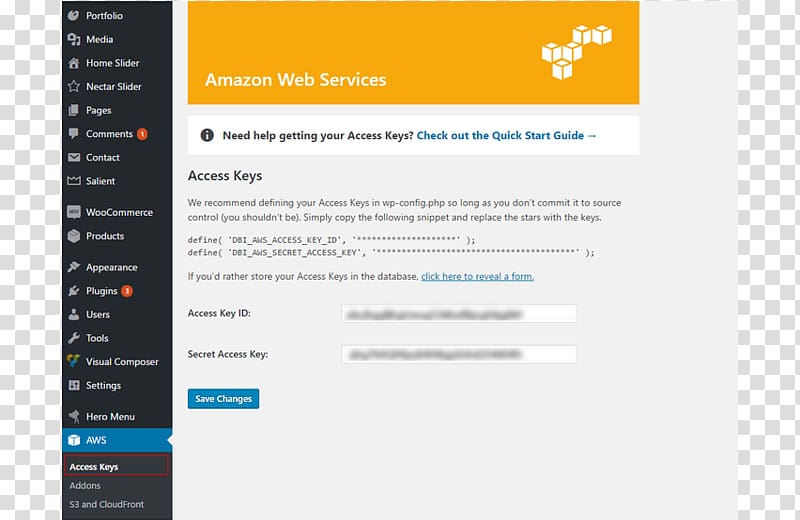Open the Portfolio menu item

[x=104, y=15]
